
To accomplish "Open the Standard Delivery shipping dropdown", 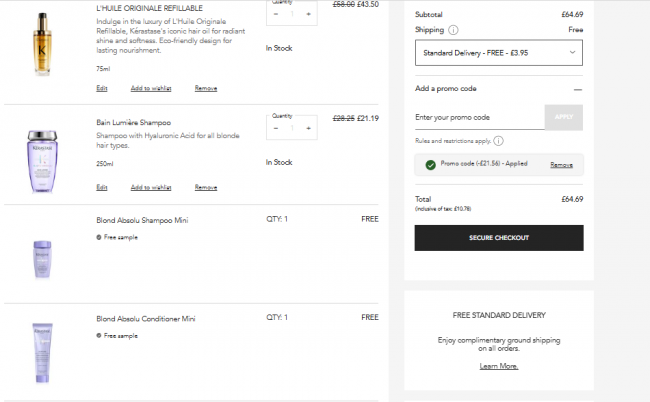I will (x=499, y=52).
